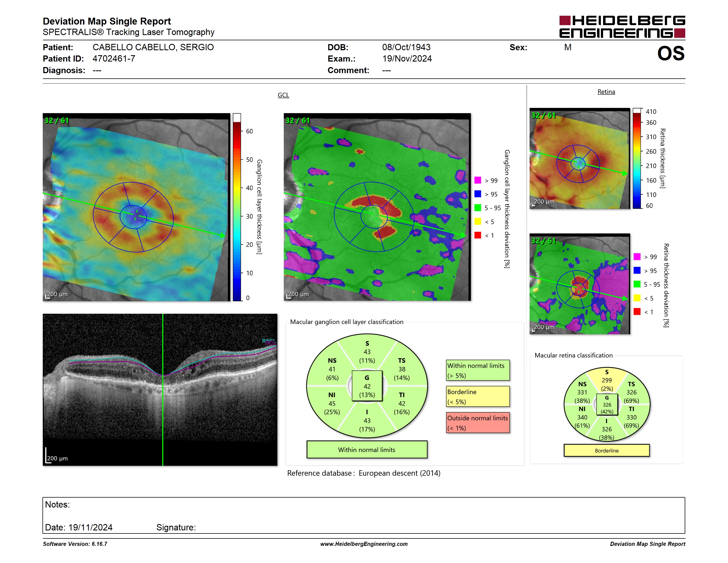This screenshot has height=563, width=728.
Task: Click the yellow < 5 Retina legend swatch
Action: pos(637,298)
